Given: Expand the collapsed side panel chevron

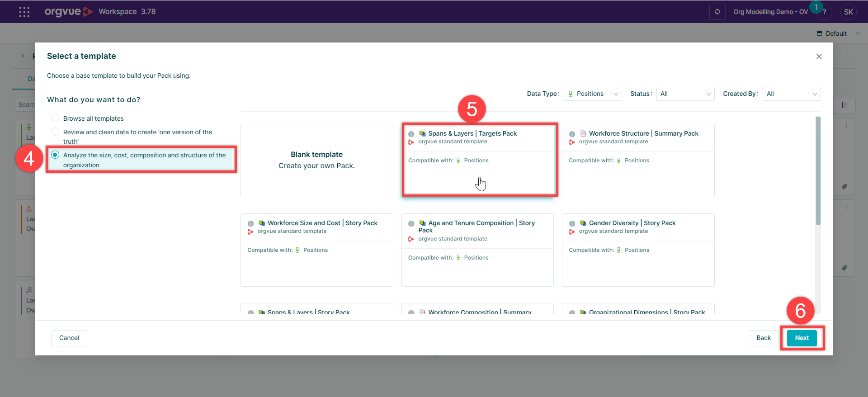Looking at the screenshot, I should click(23, 56).
